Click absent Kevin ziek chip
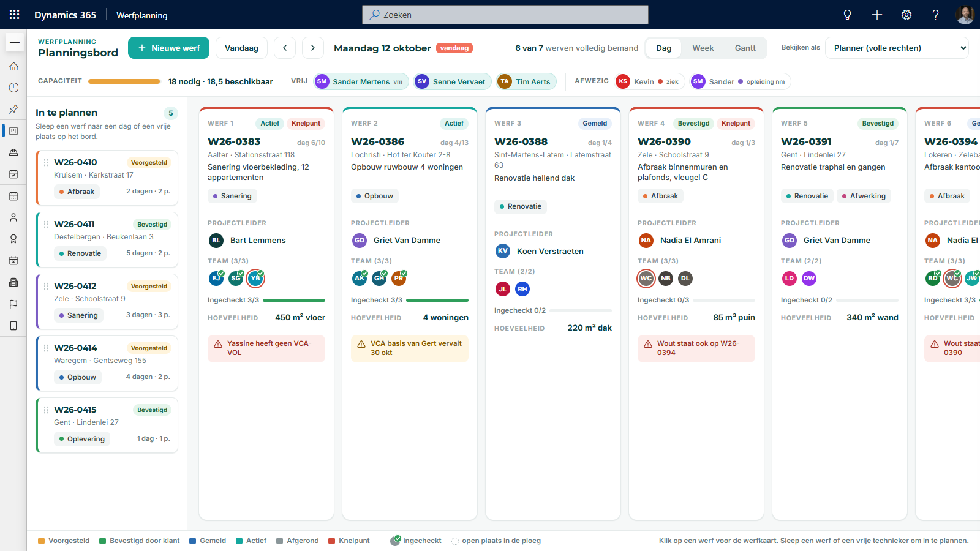 650,81
